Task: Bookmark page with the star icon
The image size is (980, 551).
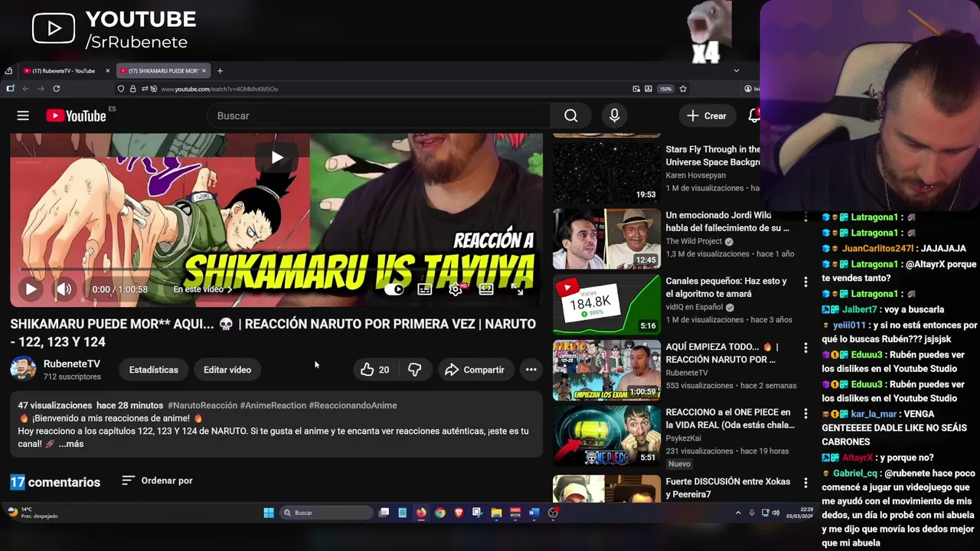Action: pos(683,89)
